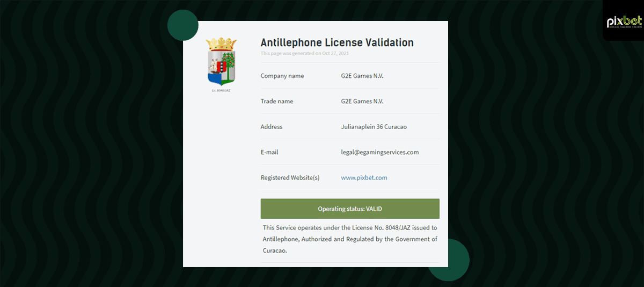The width and height of the screenshot is (644, 287).
Task: Click the Operating status: VALID green bar
Action: point(350,209)
